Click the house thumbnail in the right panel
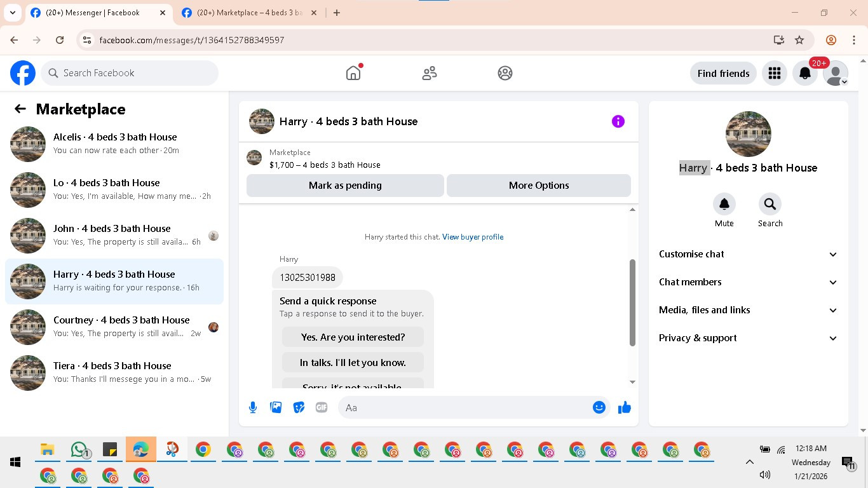 749,134
